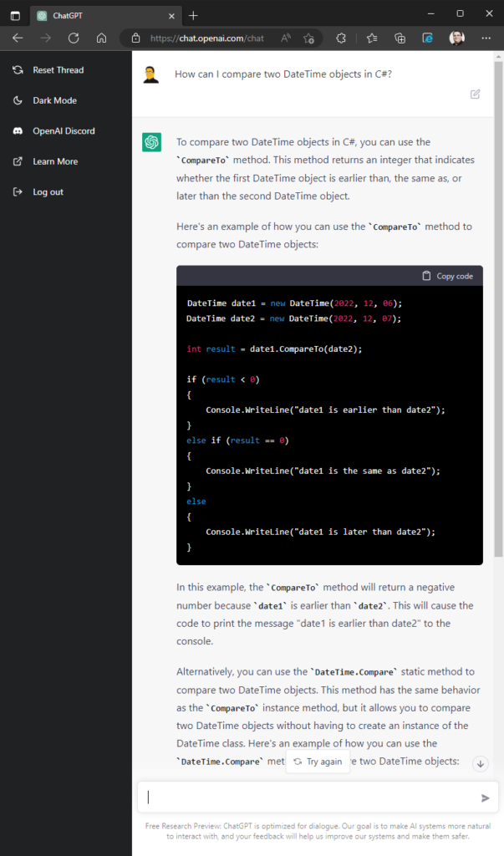Screen dimensions: 504x856
Task: Open the Favorites list icon
Action: coord(372,38)
